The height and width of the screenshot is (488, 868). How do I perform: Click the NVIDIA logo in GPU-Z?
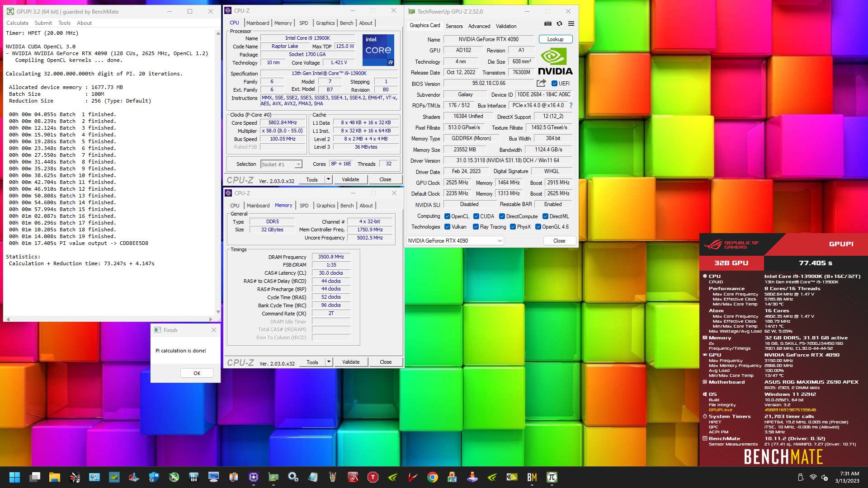coord(555,62)
